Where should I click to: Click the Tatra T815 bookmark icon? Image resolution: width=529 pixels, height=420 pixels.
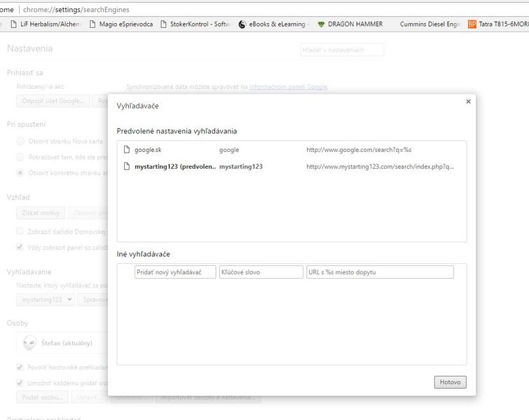[x=472, y=24]
